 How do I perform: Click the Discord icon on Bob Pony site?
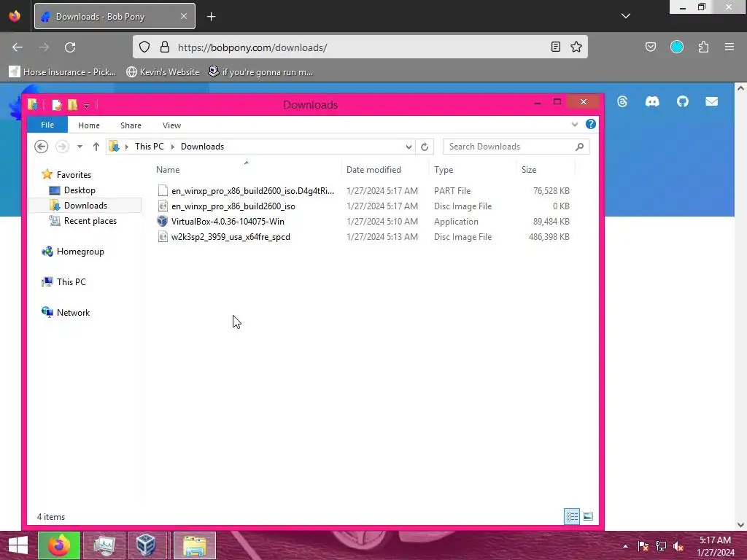[x=652, y=101]
